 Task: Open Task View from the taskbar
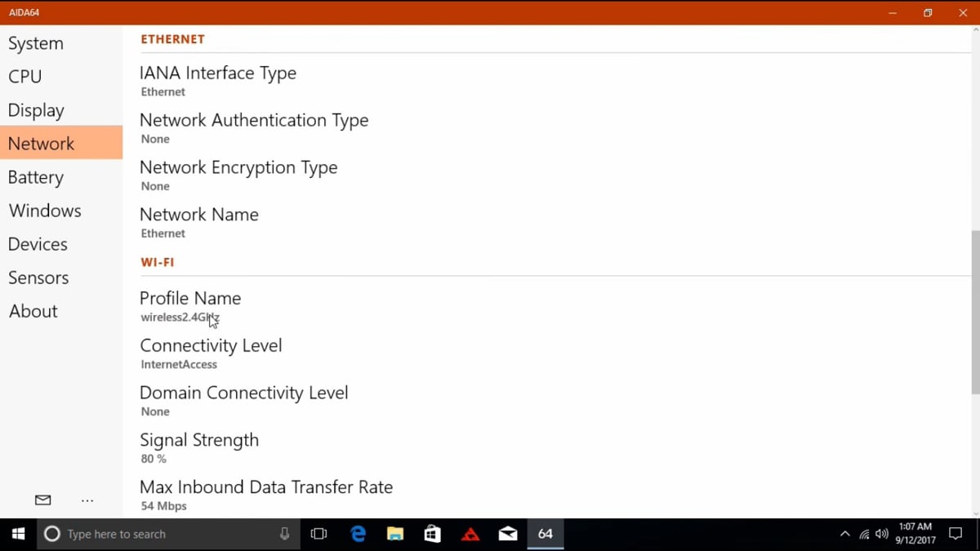pos(318,534)
